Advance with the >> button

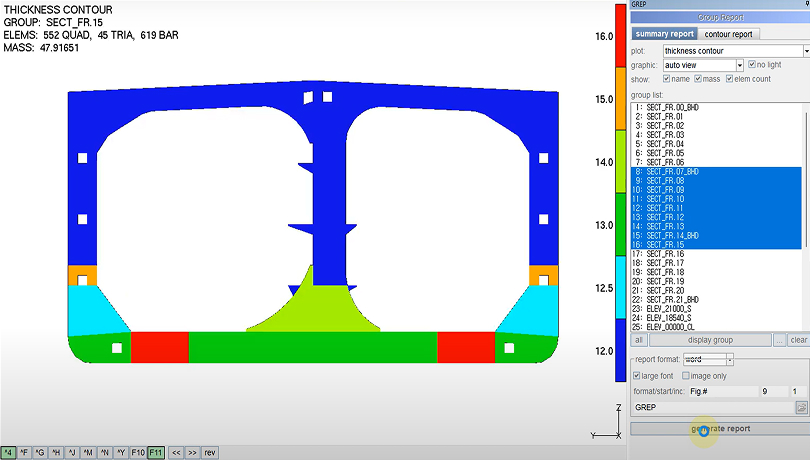pos(192,453)
